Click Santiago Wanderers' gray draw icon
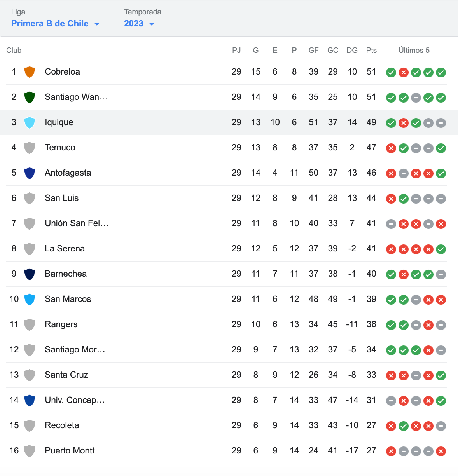Viewport: 458px width, 476px height. 416,98
